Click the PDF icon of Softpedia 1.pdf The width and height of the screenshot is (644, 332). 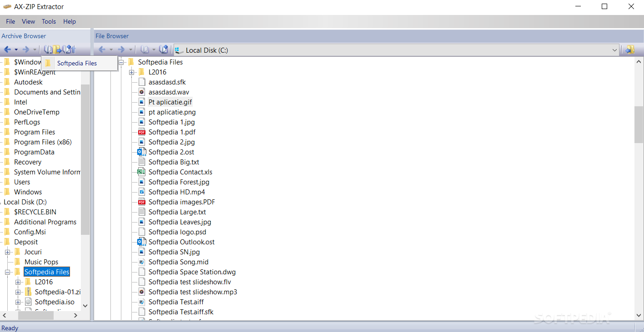[141, 132]
